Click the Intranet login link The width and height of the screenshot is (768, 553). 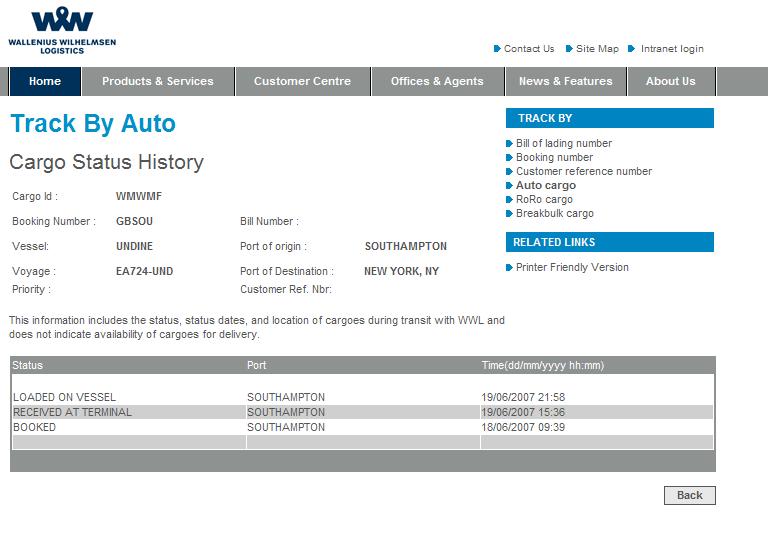[672, 48]
